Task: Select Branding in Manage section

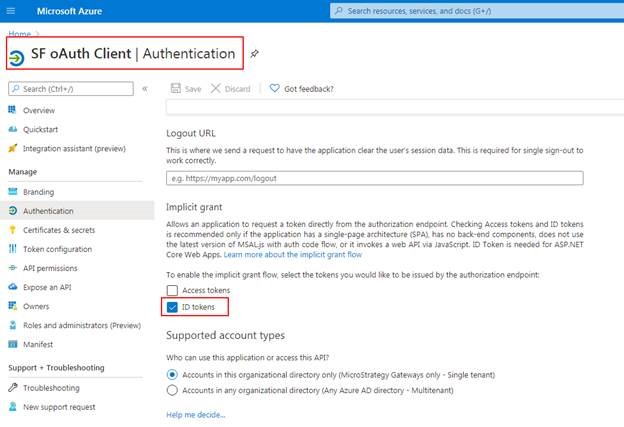Action: click(38, 191)
